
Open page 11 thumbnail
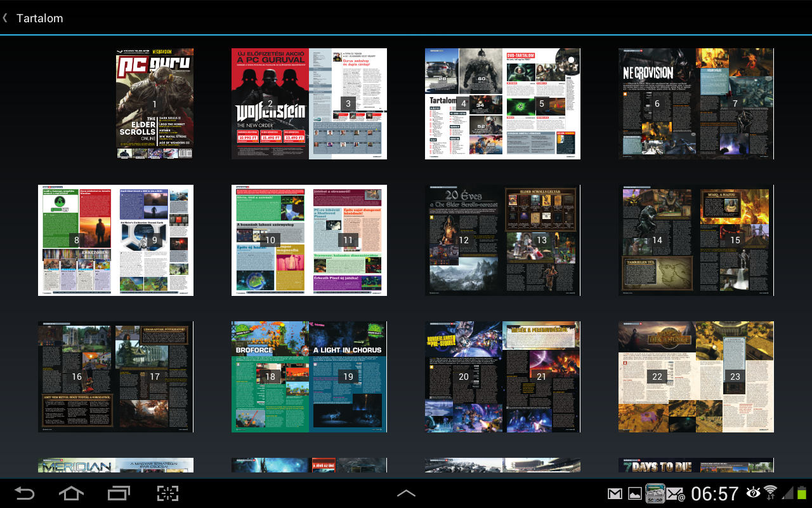coord(348,240)
